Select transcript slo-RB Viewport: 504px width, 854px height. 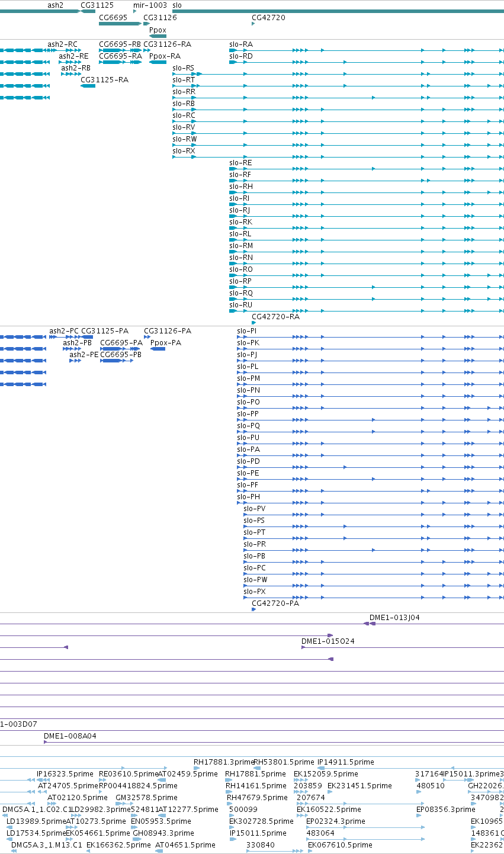(x=183, y=104)
